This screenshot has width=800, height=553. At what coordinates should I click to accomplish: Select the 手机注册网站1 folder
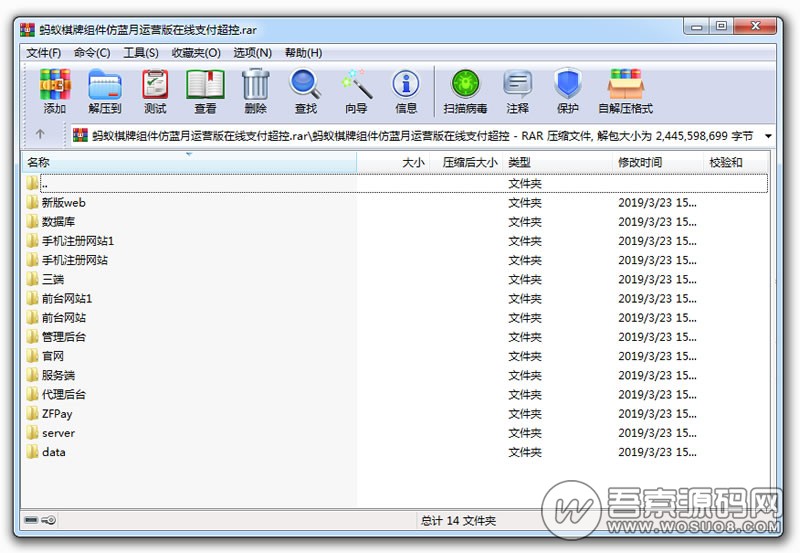(396, 241)
